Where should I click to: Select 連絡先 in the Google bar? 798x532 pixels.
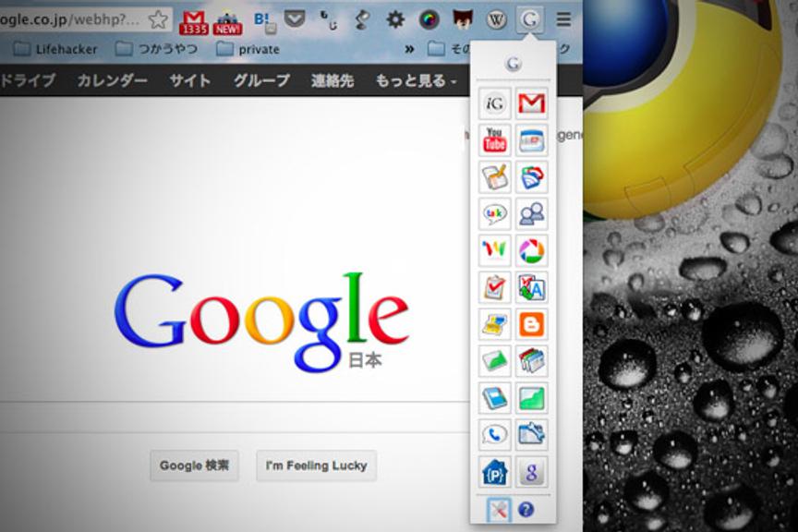click(x=332, y=80)
